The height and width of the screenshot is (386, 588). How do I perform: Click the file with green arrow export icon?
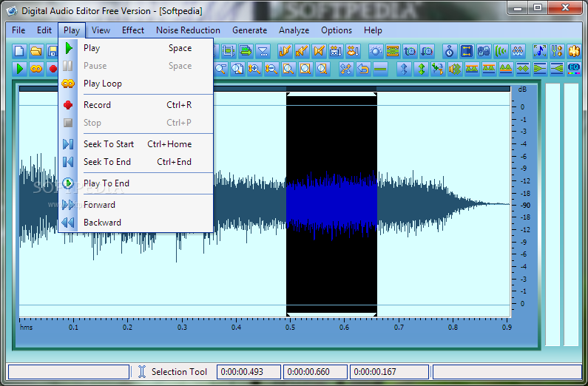(246, 51)
